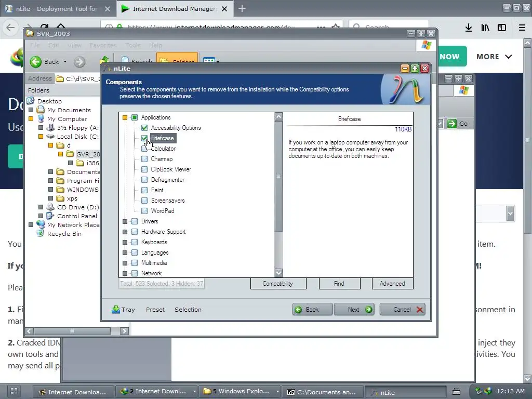Switch to Internet Download Manager browser tab
This screenshot has width=532, height=399.
point(175,9)
